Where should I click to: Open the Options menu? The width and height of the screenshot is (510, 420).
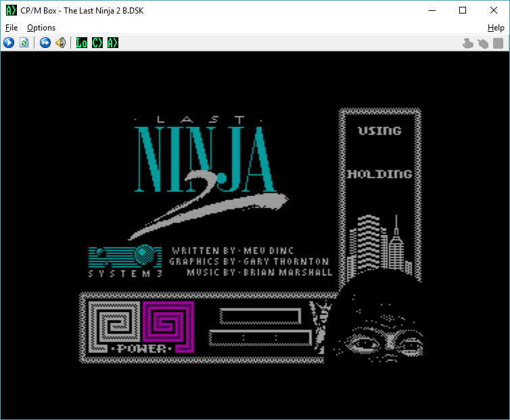tap(41, 28)
